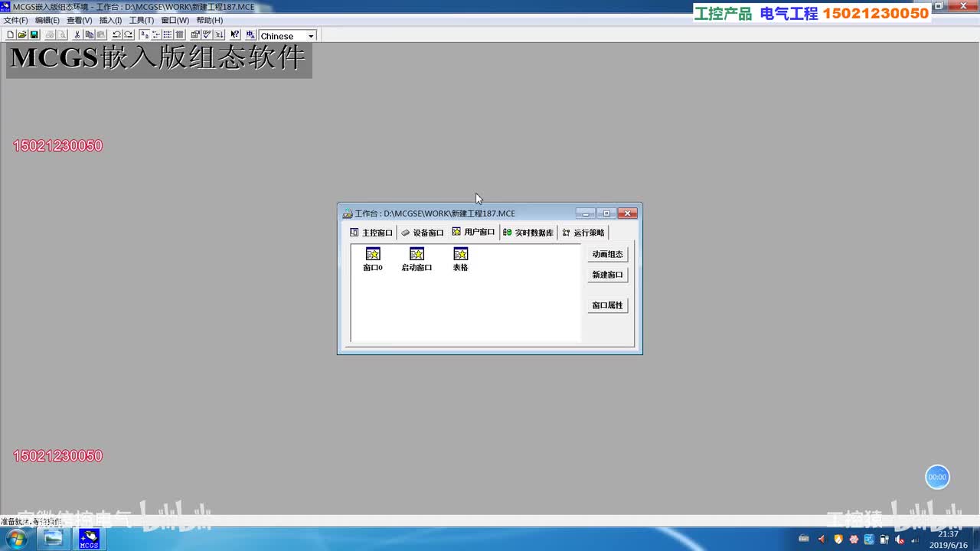Viewport: 980px width, 551px height.
Task: Open the 帮助(H) menu
Action: [210, 20]
